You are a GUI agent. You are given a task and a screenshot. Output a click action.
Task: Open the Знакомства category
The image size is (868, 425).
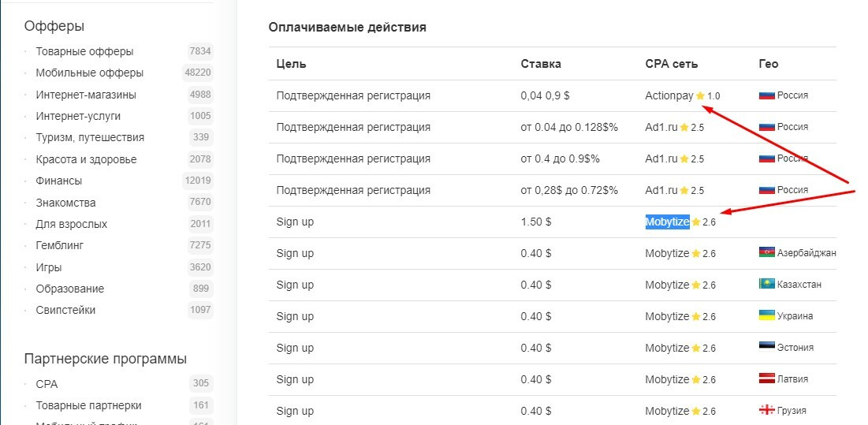pos(65,203)
